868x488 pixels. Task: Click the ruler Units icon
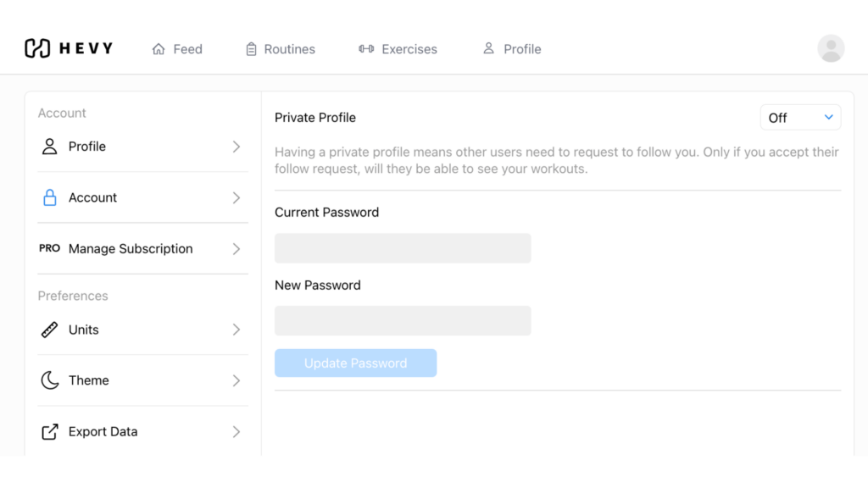click(x=49, y=330)
